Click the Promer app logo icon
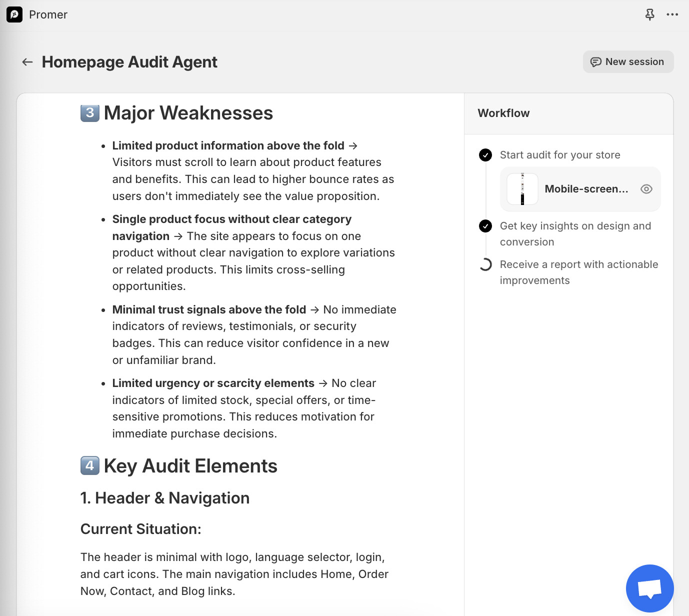Screen dimensions: 689x616 [x=14, y=14]
